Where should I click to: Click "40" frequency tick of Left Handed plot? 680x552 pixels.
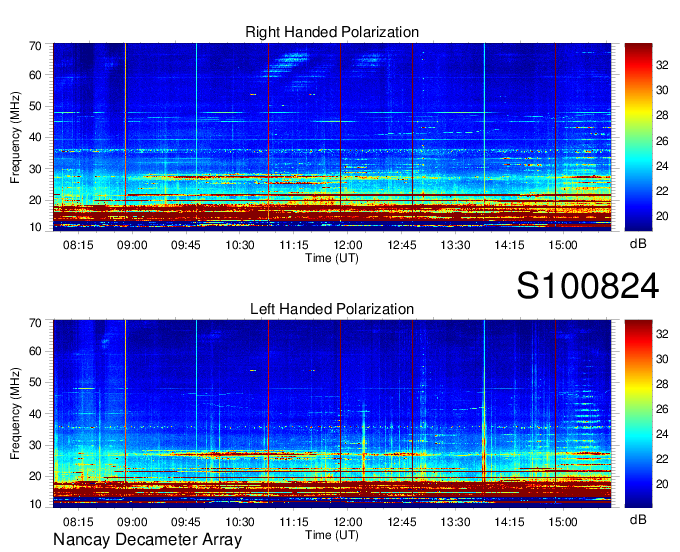[x=35, y=414]
